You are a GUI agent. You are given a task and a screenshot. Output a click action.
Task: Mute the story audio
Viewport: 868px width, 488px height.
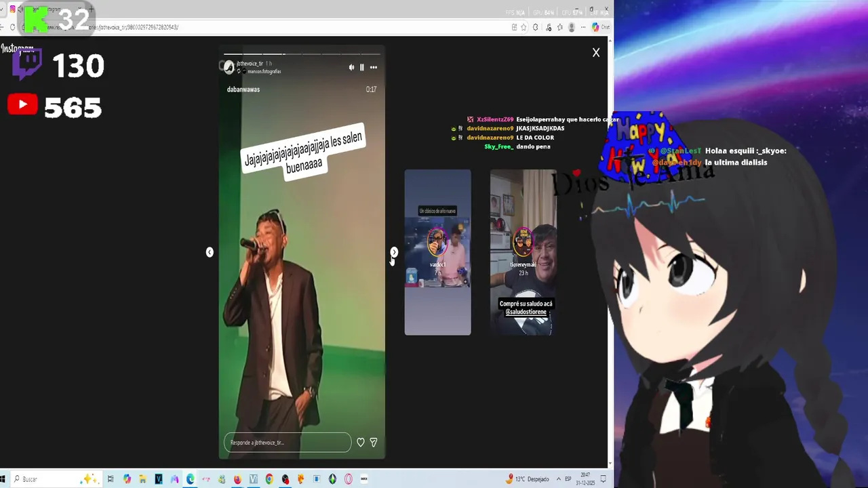[x=351, y=67]
